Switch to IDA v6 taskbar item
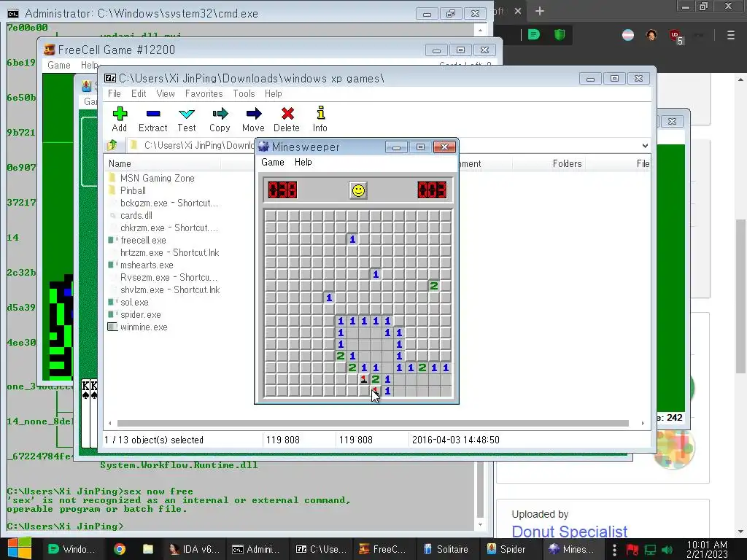Viewport: 747px width, 560px height. click(x=195, y=549)
